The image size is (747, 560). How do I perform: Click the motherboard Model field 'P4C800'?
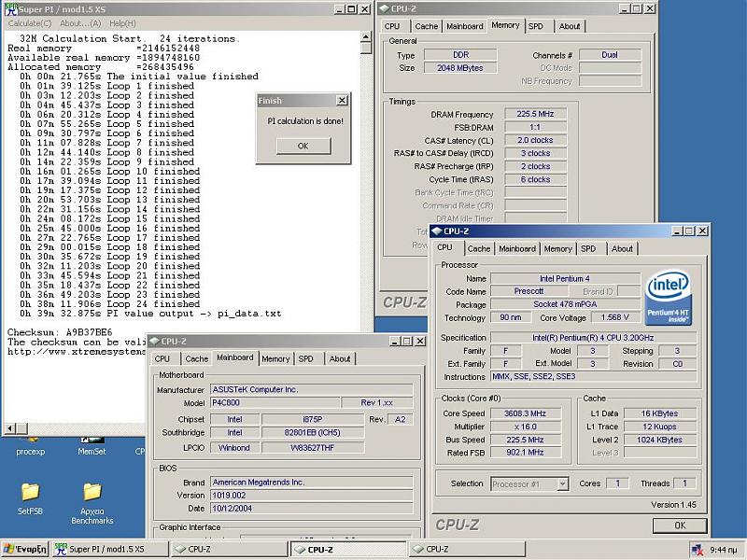coord(275,403)
